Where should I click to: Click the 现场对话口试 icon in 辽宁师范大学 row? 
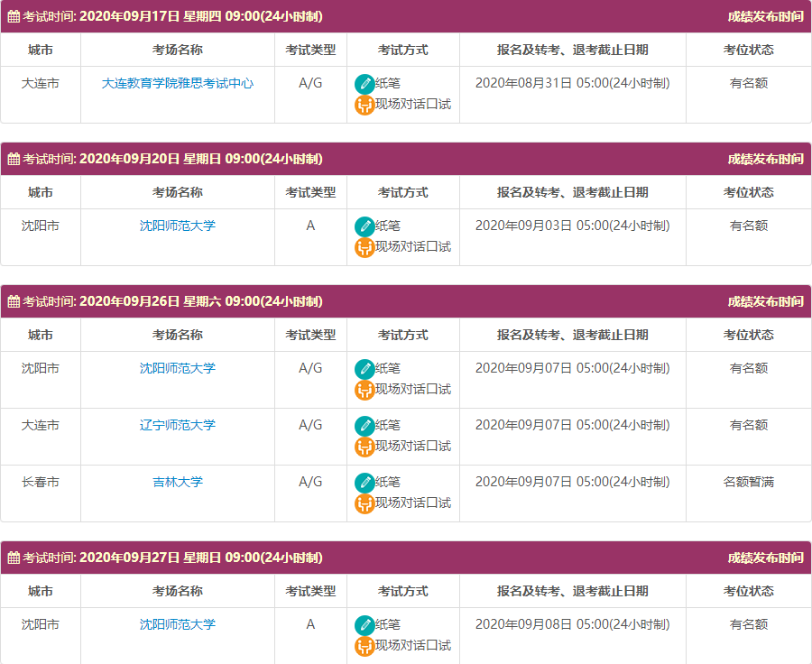364,447
